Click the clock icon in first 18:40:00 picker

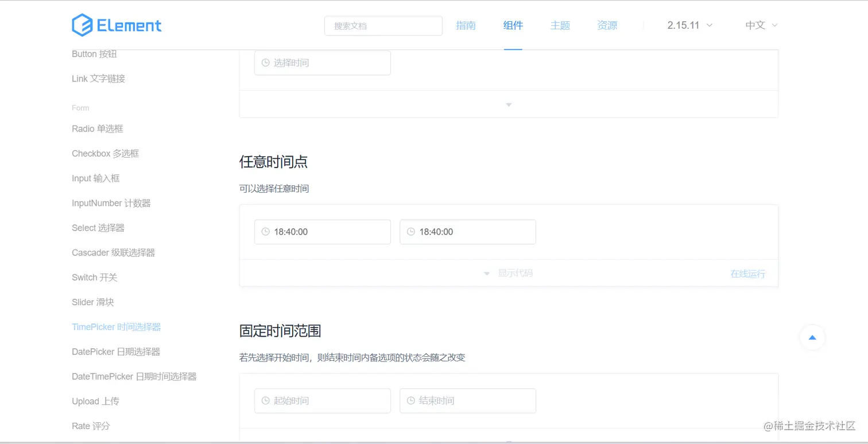coord(265,232)
